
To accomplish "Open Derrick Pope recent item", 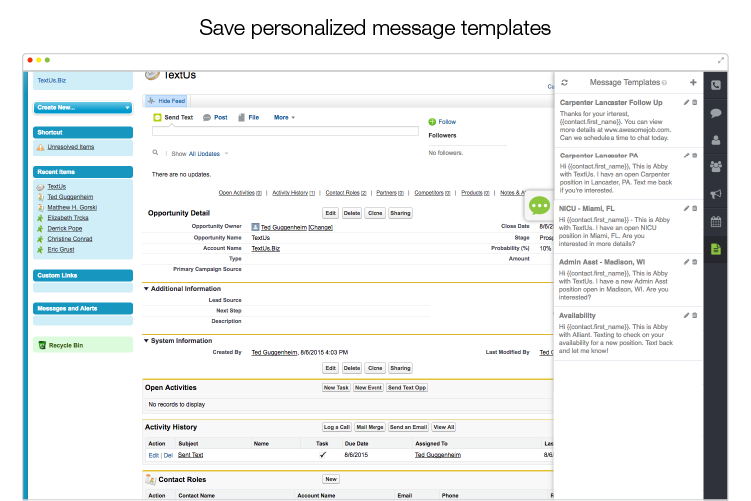I will pos(65,228).
